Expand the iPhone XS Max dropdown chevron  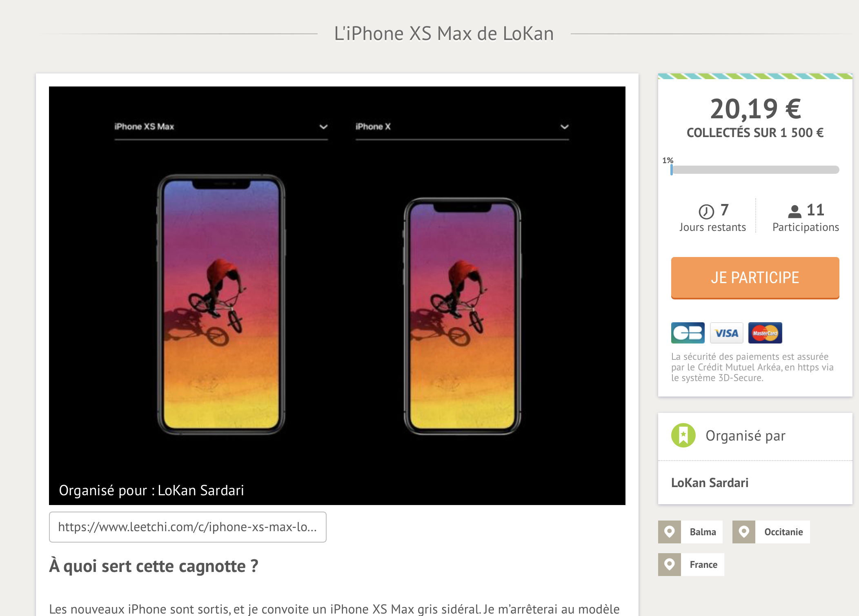pos(323,127)
